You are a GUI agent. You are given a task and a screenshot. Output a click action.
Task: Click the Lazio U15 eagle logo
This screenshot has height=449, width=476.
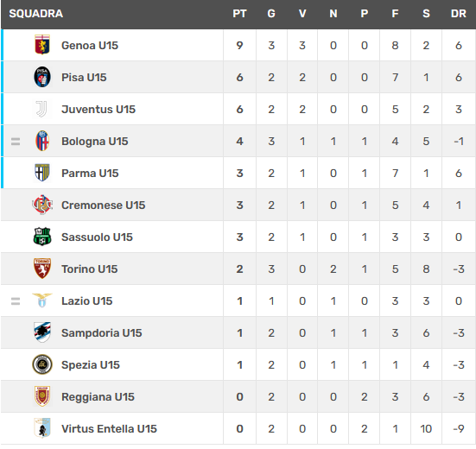click(x=42, y=300)
